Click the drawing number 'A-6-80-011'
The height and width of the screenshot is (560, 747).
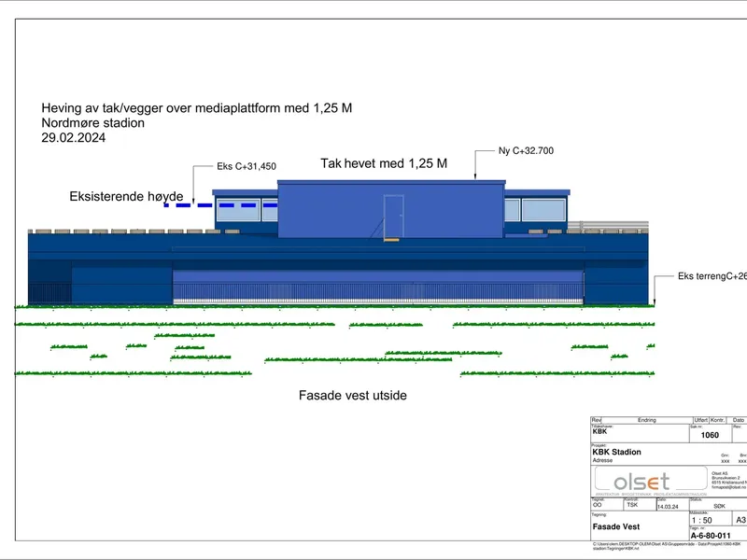pos(711,536)
